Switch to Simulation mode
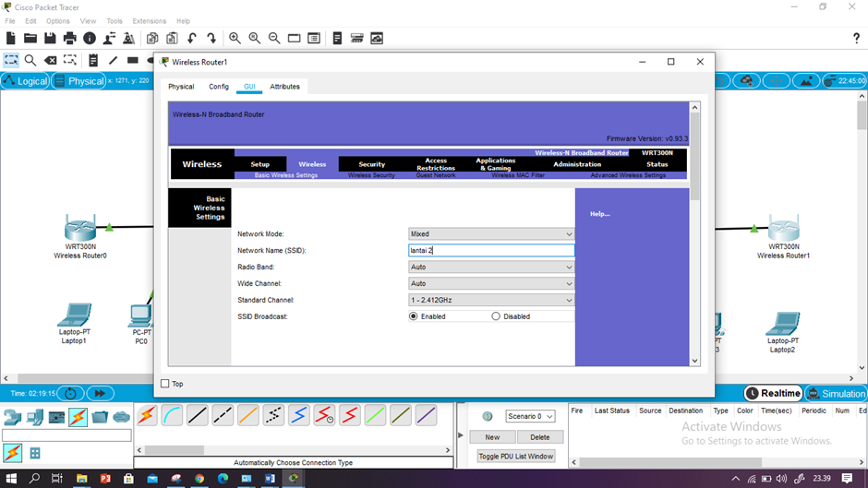This screenshot has width=868, height=488. [836, 393]
